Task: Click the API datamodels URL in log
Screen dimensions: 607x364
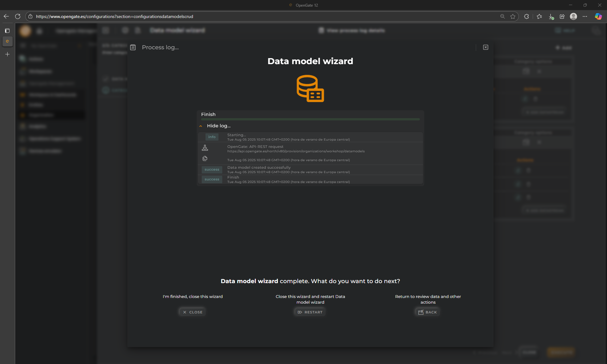Action: [296, 151]
